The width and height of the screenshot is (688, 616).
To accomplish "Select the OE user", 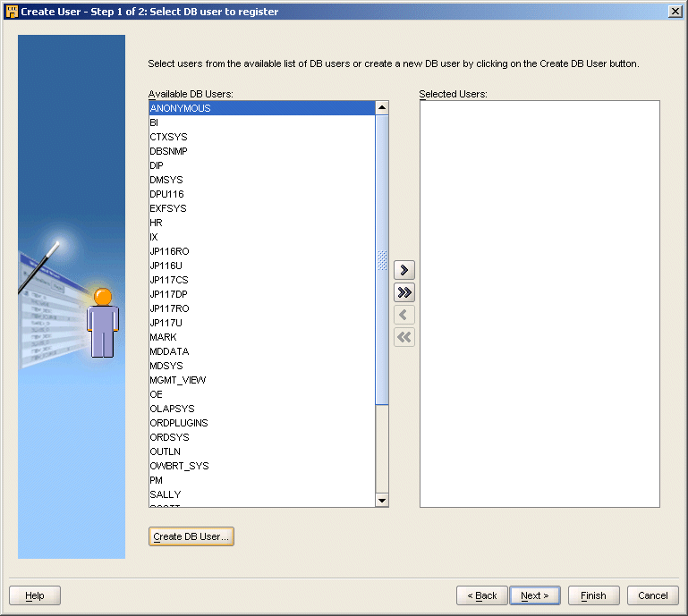I will coord(262,394).
